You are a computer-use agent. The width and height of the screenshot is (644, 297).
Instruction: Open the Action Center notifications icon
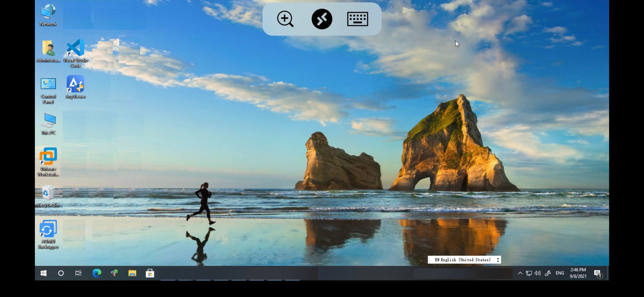(x=598, y=273)
